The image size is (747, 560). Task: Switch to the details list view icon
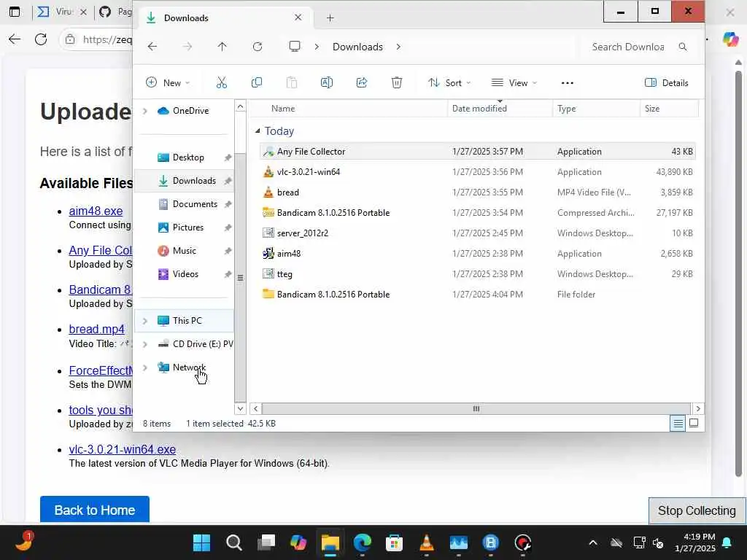(x=678, y=423)
